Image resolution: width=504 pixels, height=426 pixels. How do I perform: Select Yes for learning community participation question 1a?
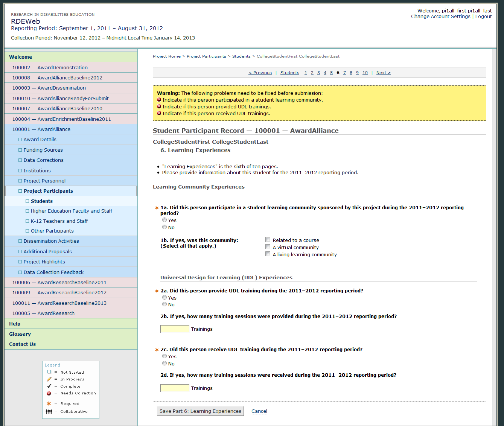click(x=164, y=220)
